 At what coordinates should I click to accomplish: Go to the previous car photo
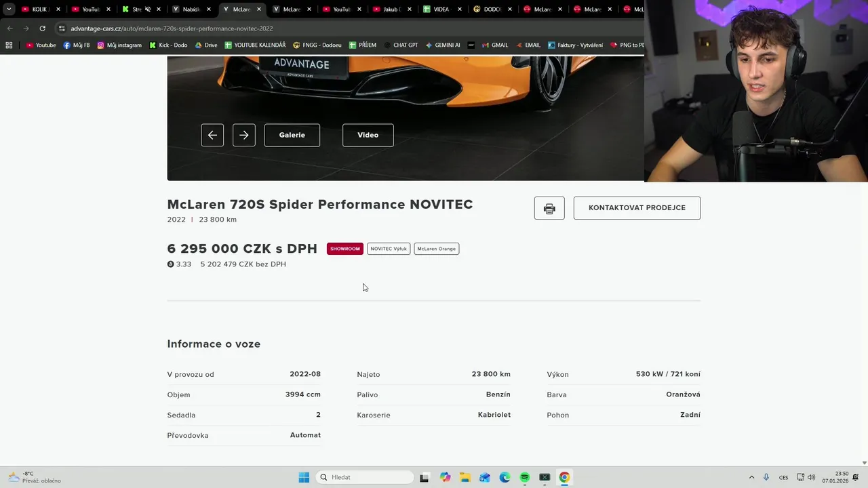click(212, 135)
